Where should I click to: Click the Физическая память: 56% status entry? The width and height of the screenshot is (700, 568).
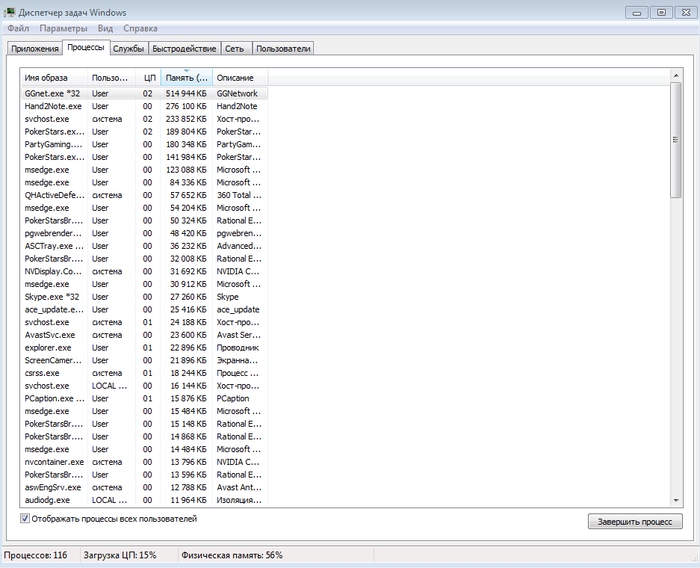pyautogui.click(x=232, y=555)
